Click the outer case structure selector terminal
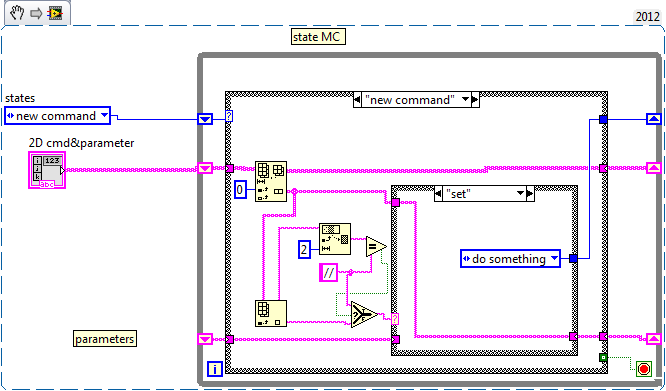The image size is (666, 391). pos(229,116)
